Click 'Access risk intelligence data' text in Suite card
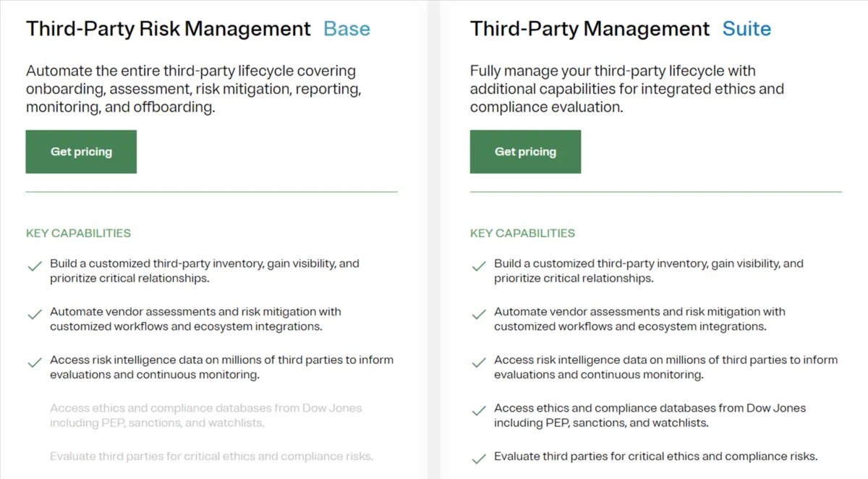 point(665,367)
